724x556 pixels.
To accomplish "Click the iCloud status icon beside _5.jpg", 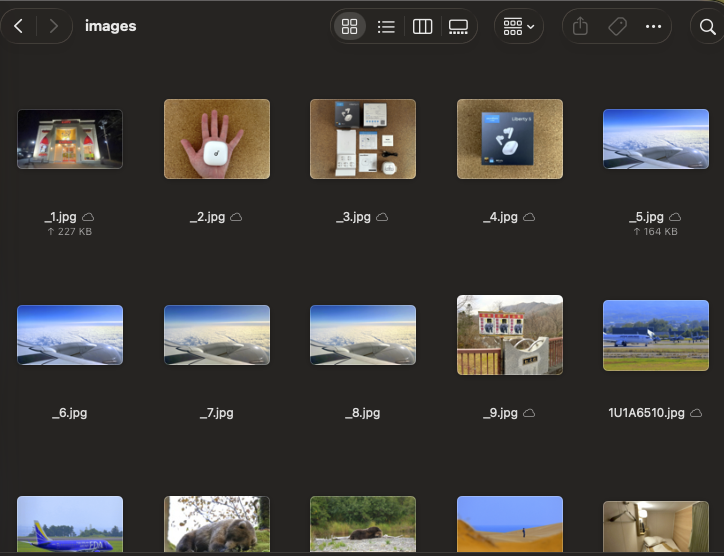I will point(675,217).
